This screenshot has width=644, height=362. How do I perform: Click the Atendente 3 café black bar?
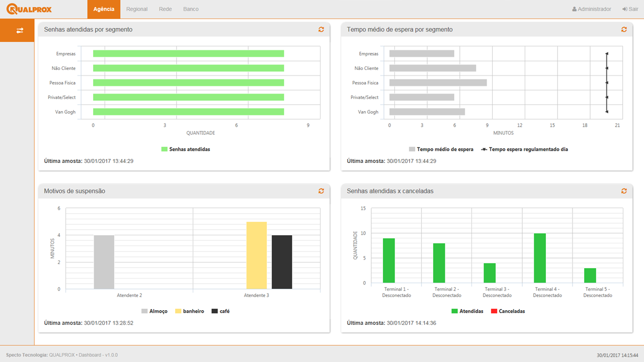(x=282, y=262)
